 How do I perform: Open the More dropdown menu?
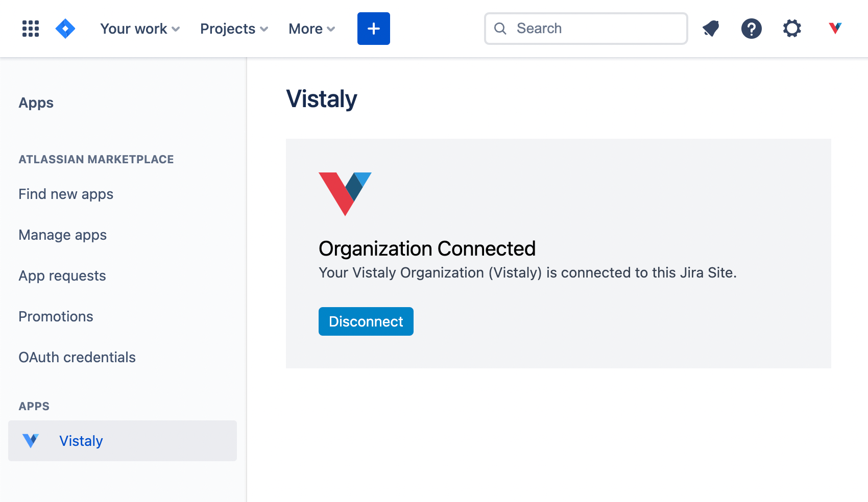click(312, 29)
